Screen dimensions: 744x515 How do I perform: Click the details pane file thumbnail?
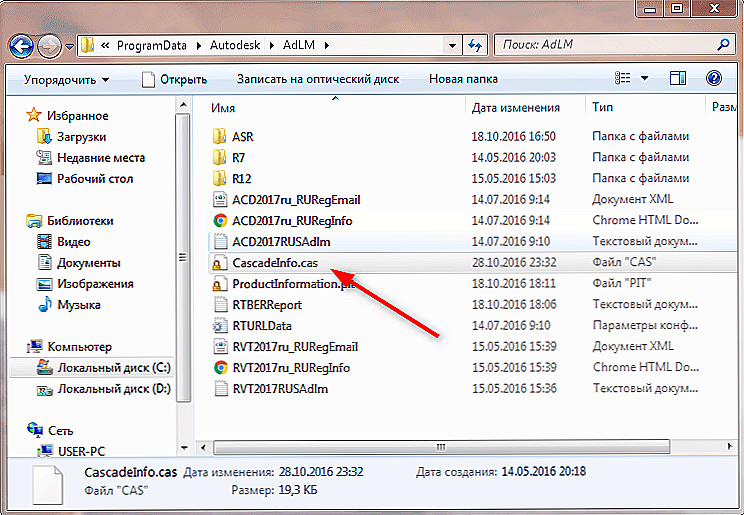tap(47, 485)
